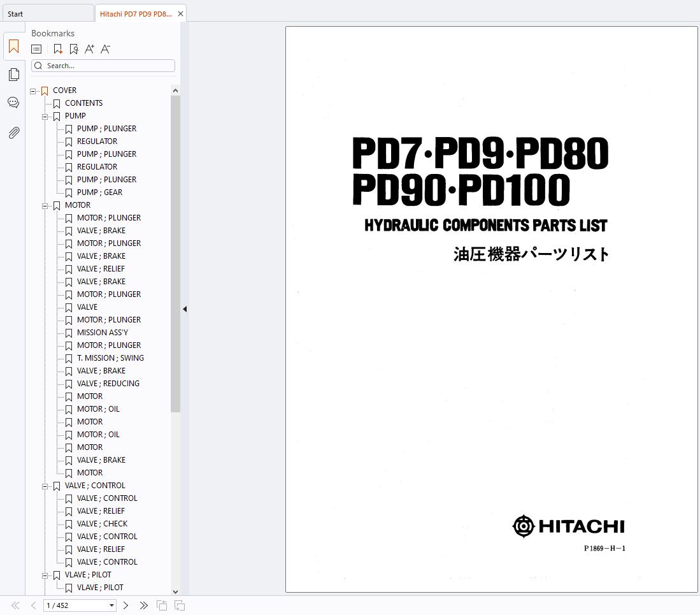
Task: Increase bookmark text size with A+ icon
Action: (x=89, y=49)
